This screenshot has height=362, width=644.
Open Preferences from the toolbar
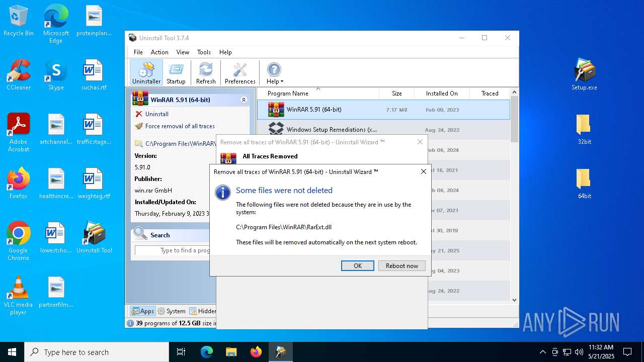pyautogui.click(x=240, y=73)
